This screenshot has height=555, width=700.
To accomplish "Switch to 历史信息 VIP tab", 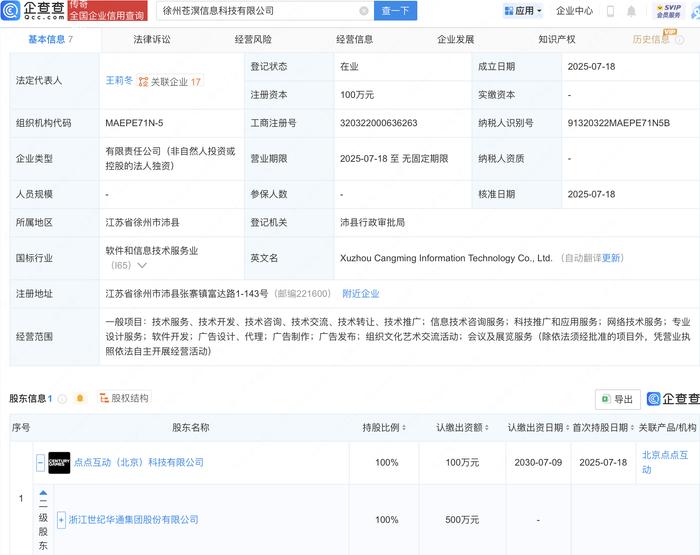I will click(651, 39).
